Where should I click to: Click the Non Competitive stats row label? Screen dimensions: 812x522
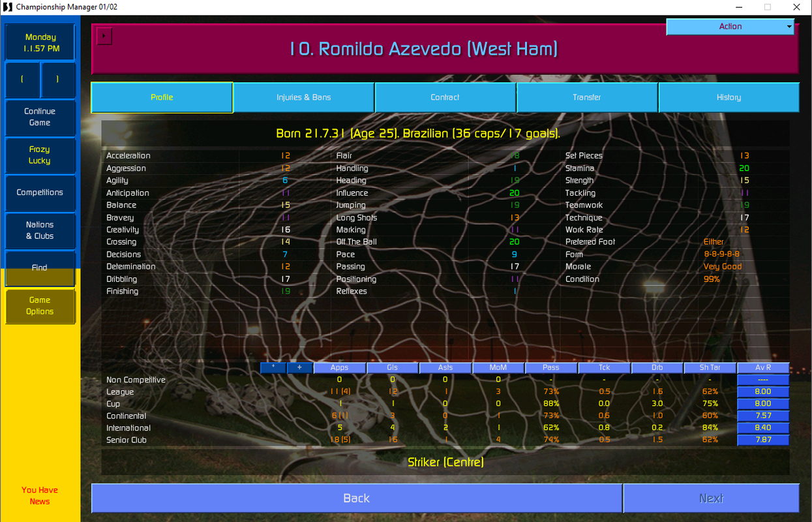[136, 380]
